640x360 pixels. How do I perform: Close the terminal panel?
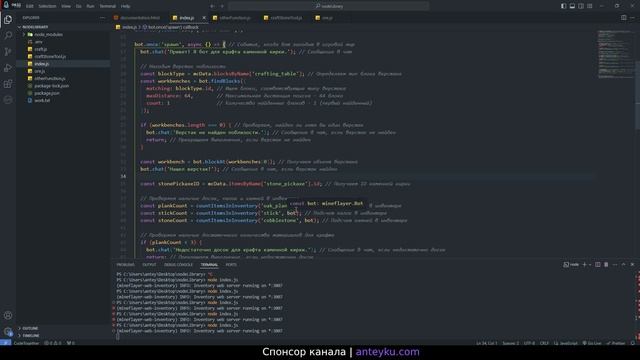point(632,264)
